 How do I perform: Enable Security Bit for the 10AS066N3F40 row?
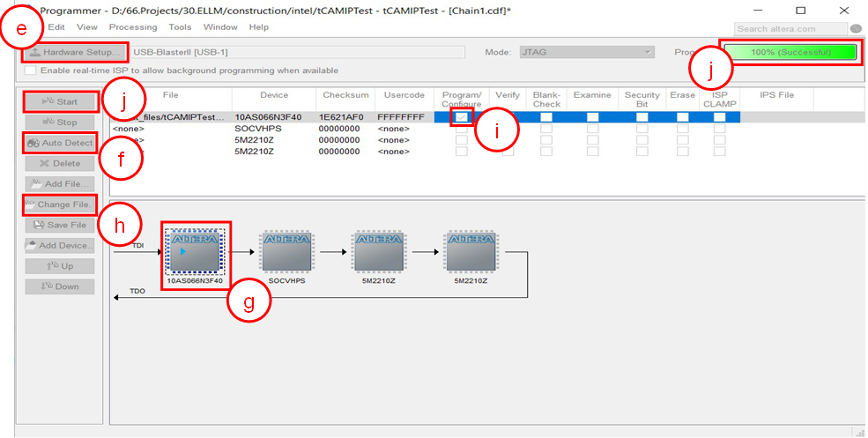[x=642, y=117]
